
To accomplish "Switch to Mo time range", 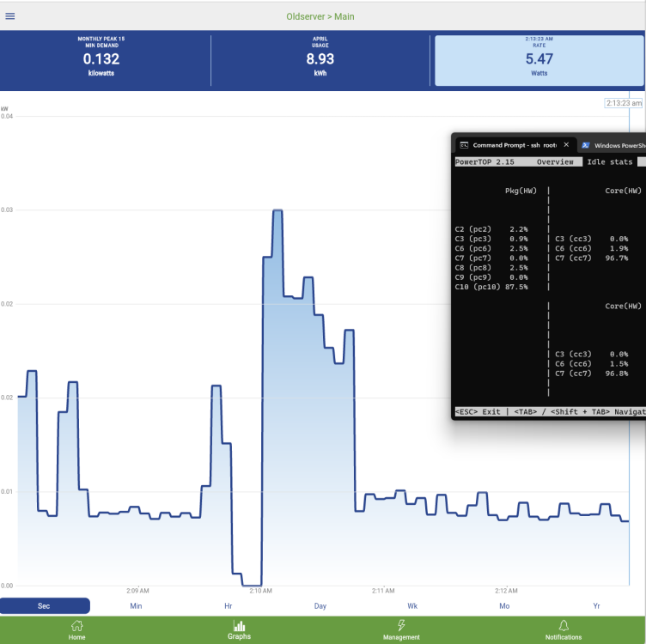I will pos(504,605).
